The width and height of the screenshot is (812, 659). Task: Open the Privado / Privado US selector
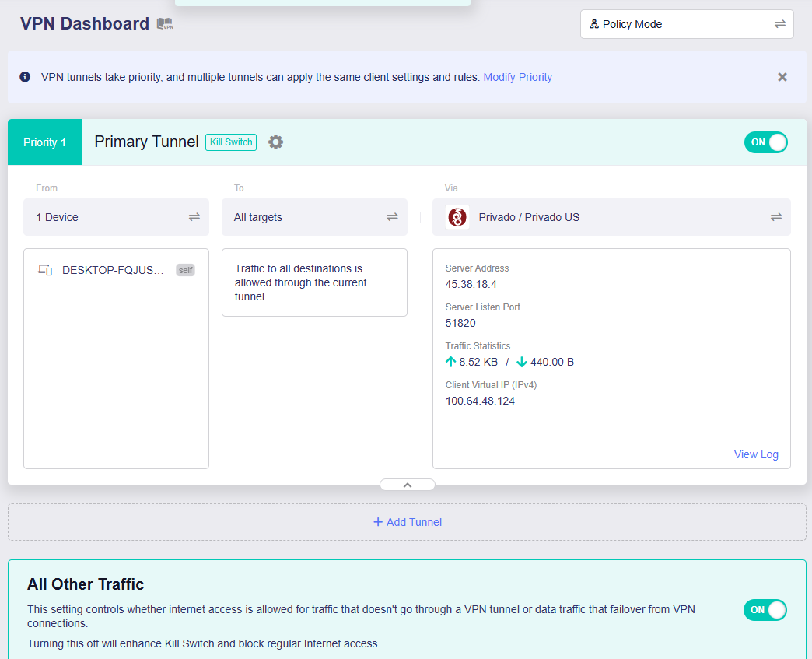(x=611, y=217)
